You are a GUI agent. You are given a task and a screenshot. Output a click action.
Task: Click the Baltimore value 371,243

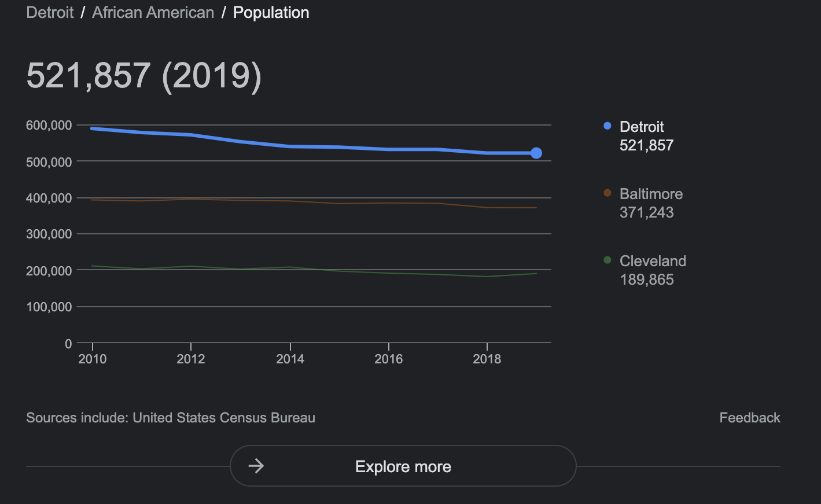[647, 212]
